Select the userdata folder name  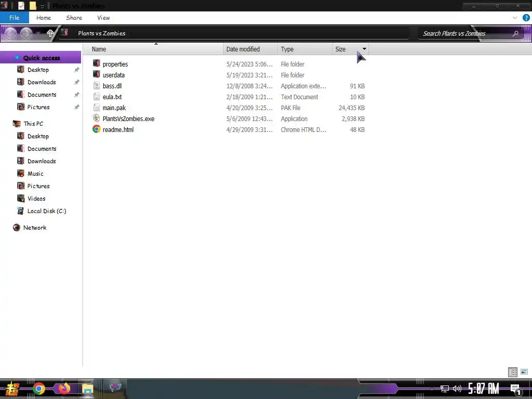pyautogui.click(x=114, y=75)
